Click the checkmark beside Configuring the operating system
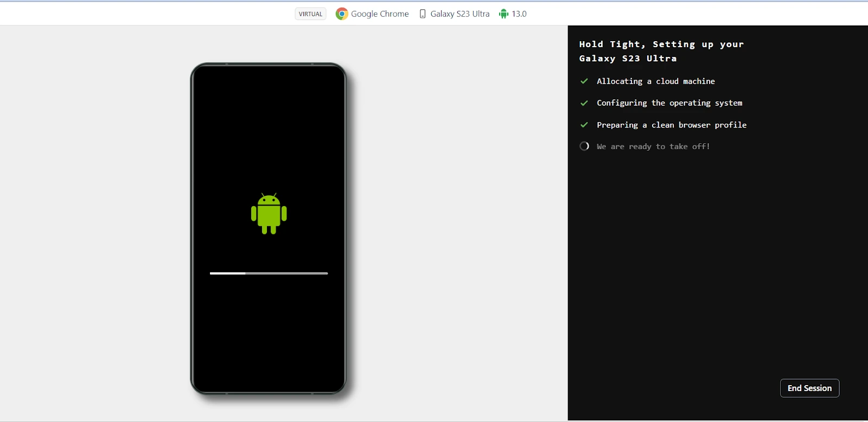This screenshot has width=868, height=422. coord(584,103)
